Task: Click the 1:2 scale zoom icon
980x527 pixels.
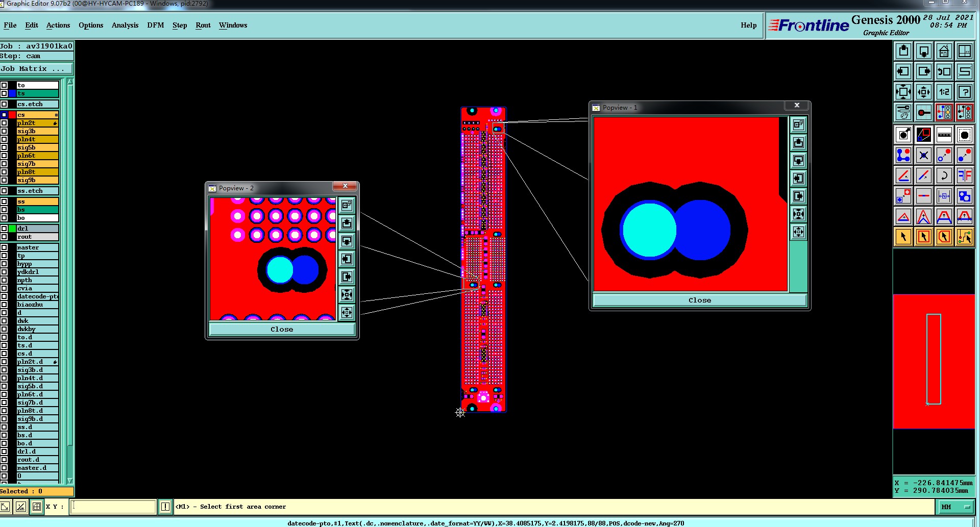Action: 944,92
